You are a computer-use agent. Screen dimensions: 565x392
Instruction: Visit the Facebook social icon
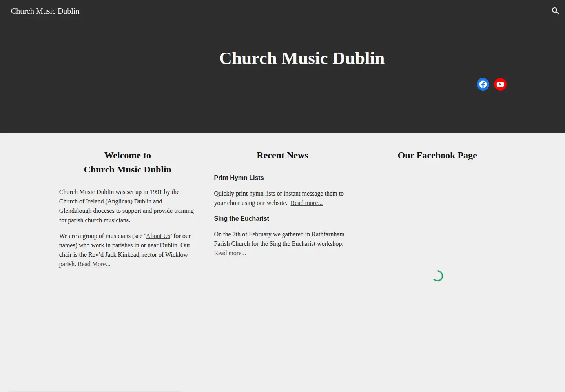(x=483, y=84)
